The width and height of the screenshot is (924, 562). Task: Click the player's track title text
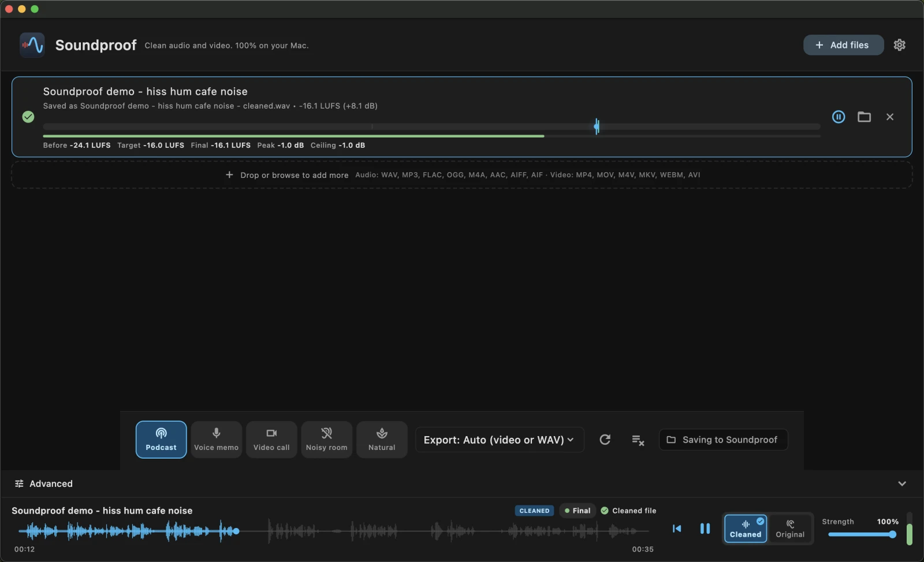point(102,511)
